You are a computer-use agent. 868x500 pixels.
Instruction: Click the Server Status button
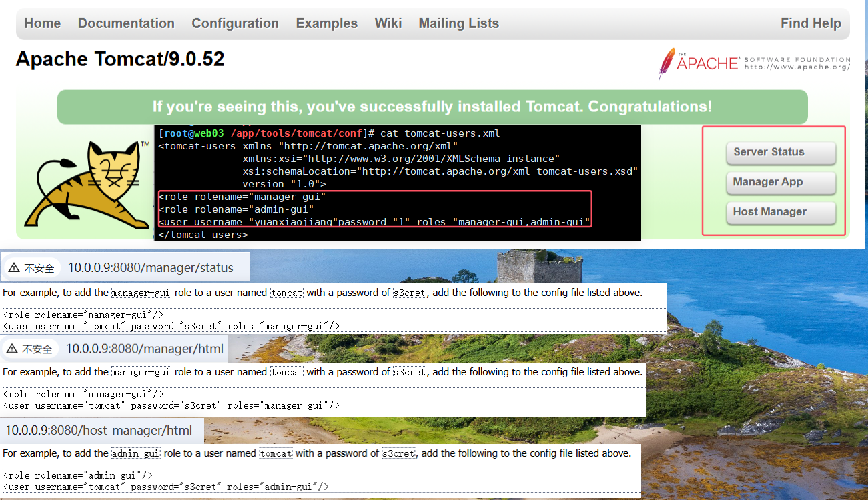pyautogui.click(x=781, y=153)
